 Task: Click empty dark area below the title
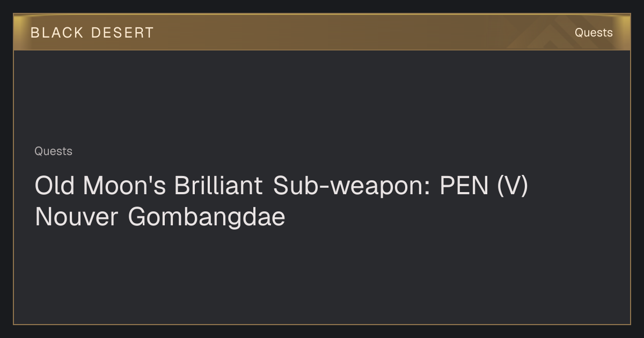click(x=322, y=276)
